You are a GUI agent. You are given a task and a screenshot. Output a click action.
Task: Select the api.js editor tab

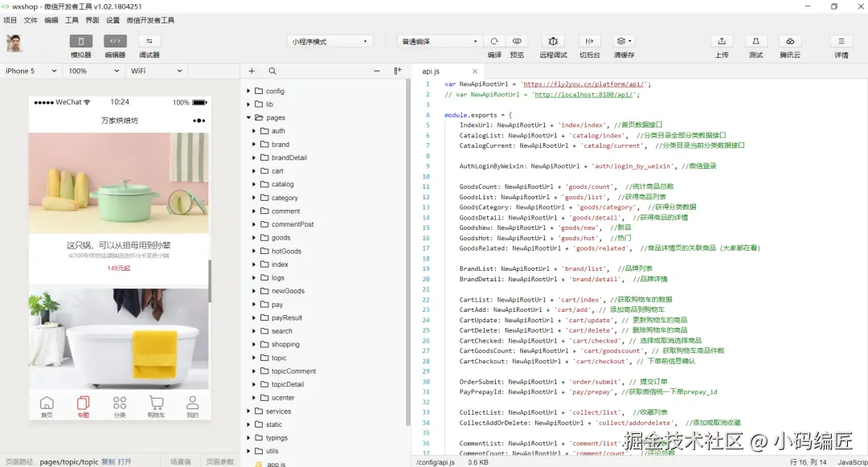point(431,72)
